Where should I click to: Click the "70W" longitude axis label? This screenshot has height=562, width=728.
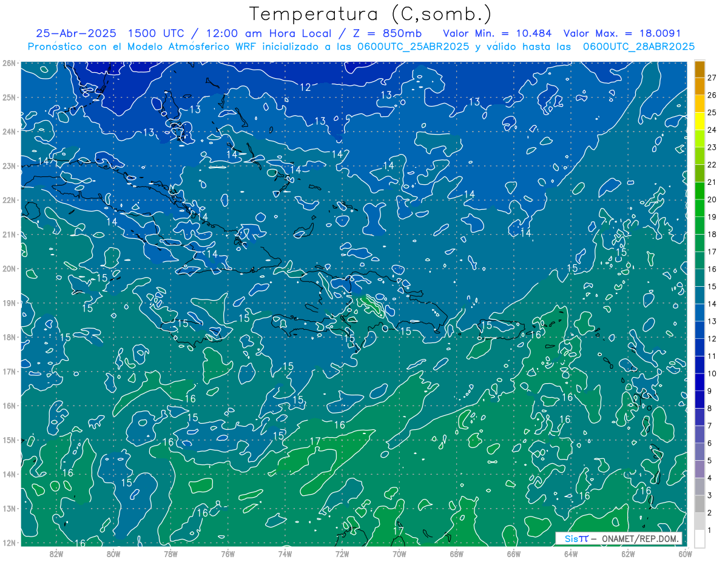click(399, 554)
